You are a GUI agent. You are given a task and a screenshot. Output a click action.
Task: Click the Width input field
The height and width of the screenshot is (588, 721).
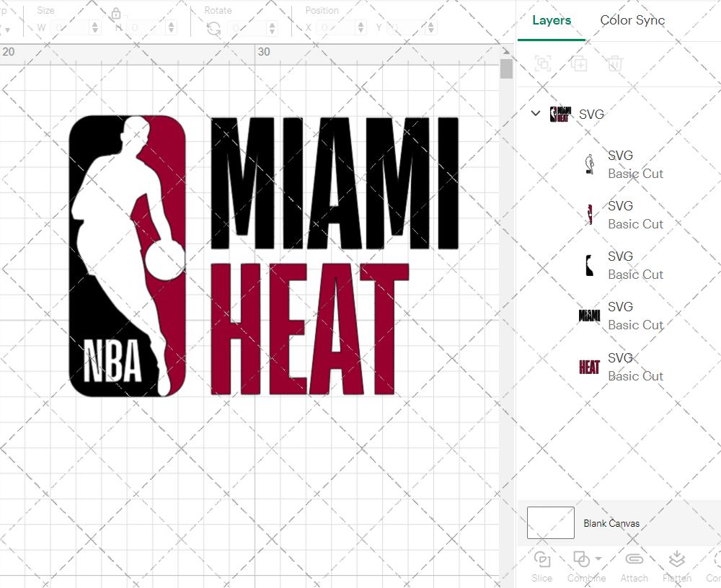click(x=70, y=28)
